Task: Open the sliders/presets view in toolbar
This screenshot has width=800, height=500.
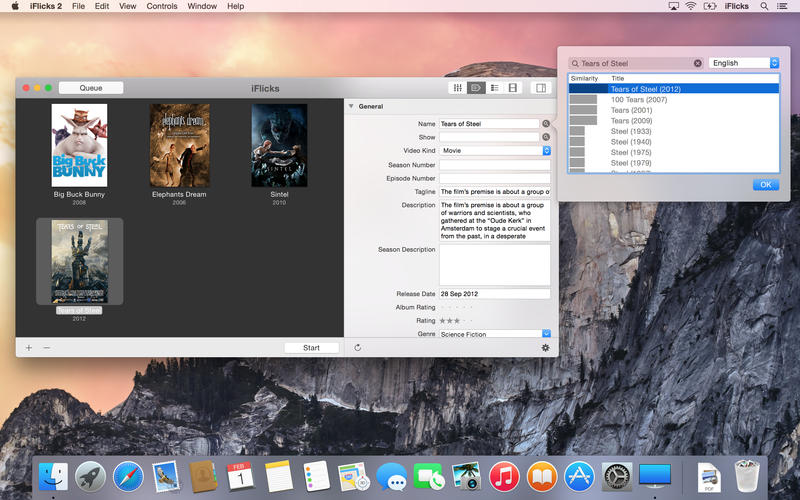Action: (x=458, y=88)
